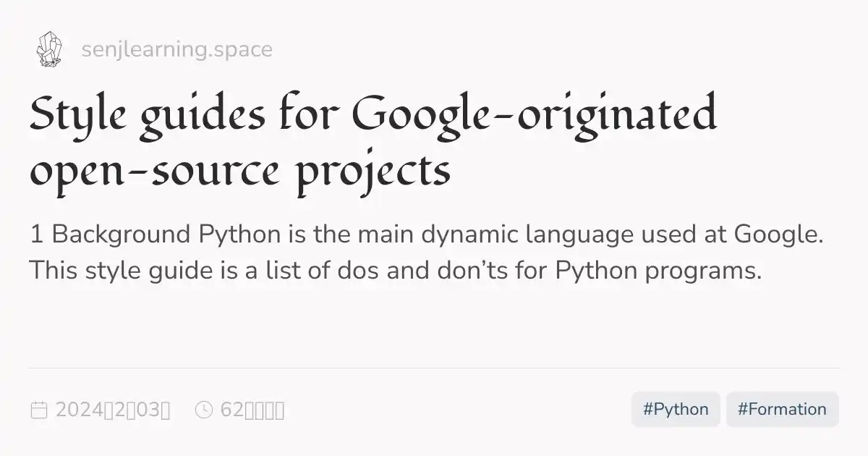Select the 2024 publish date text

pyautogui.click(x=113, y=410)
